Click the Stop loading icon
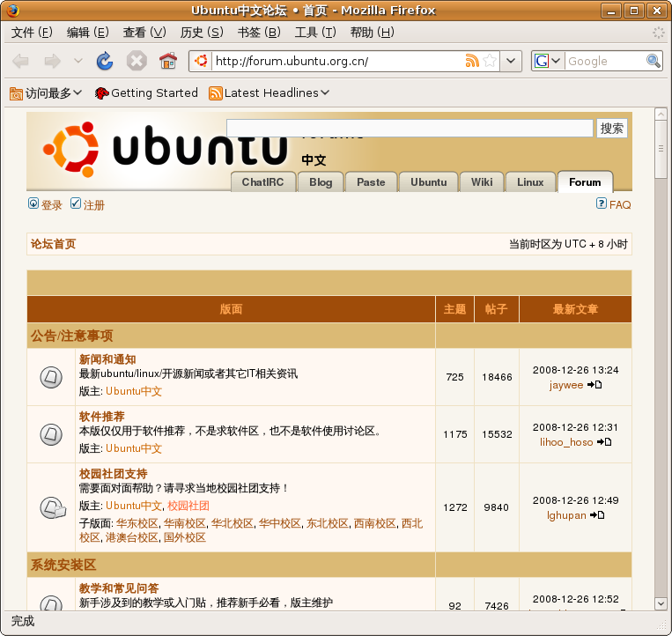This screenshot has width=672, height=636. [x=137, y=62]
